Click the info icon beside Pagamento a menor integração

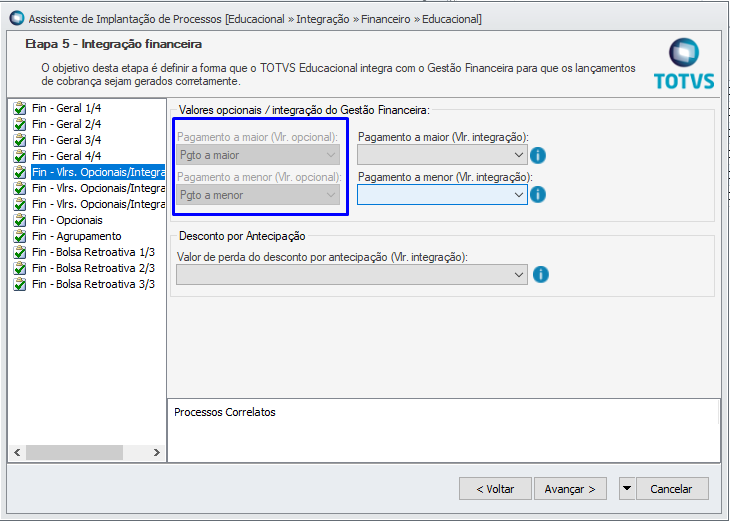[x=538, y=195]
